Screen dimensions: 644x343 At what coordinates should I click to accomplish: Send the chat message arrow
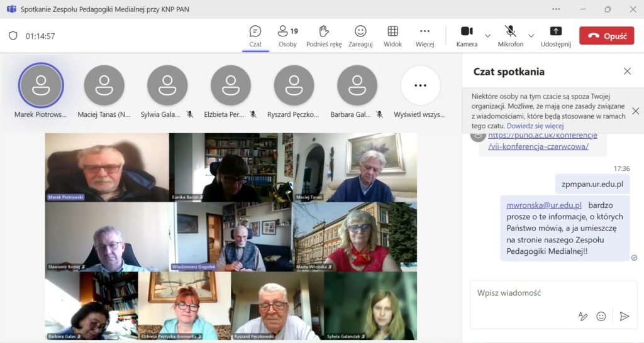pos(625,316)
